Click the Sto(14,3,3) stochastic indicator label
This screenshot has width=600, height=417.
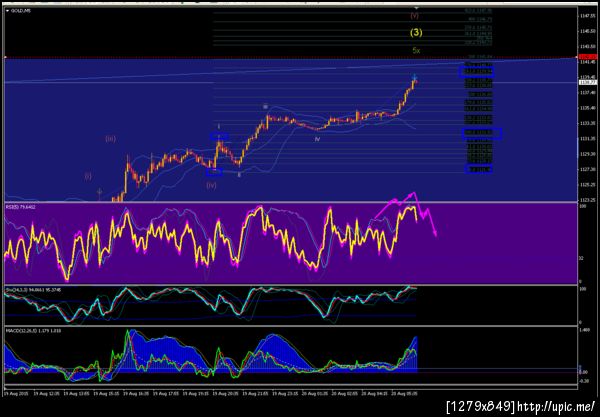coord(33,290)
